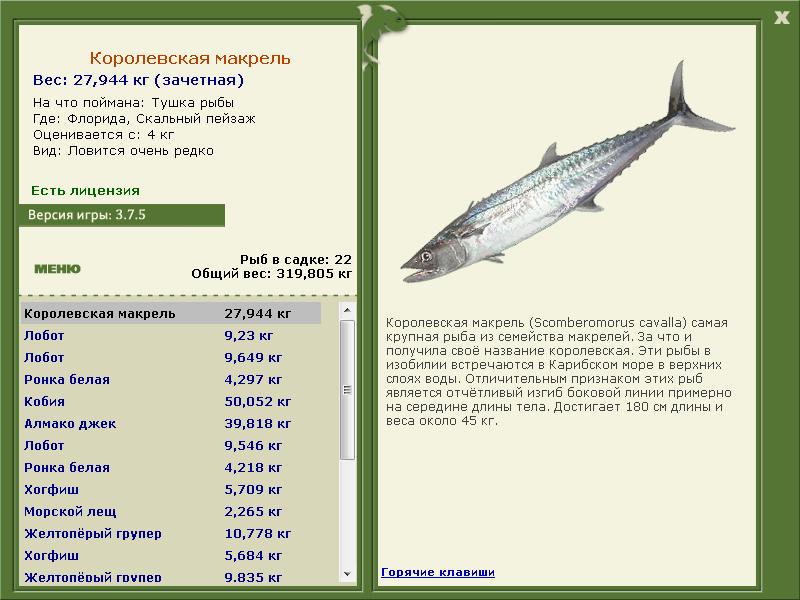Click the Вид: Ловится очень редко line
The image size is (800, 600).
(123, 151)
